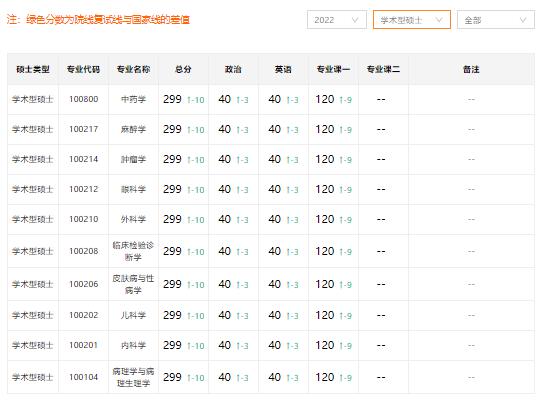Click the 备注 column header
Screen dimensions: 539x402
(471, 69)
